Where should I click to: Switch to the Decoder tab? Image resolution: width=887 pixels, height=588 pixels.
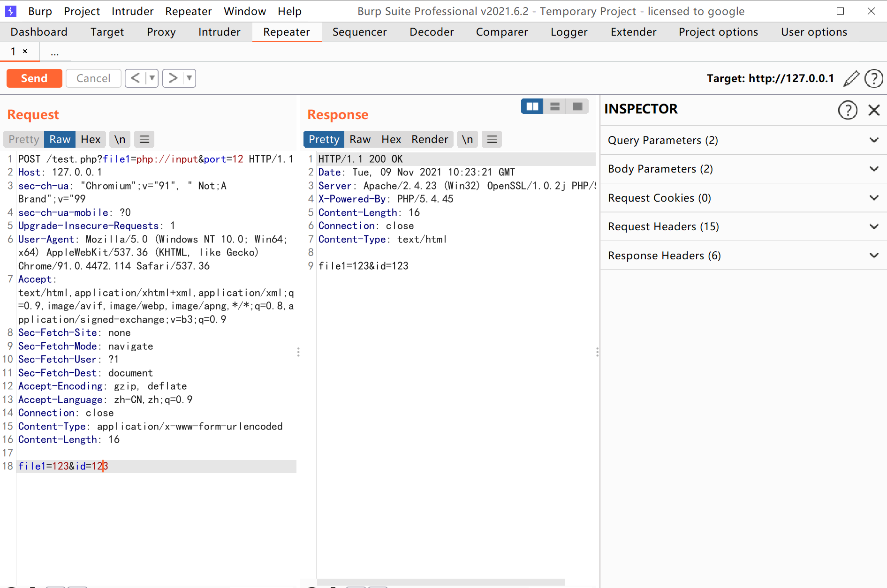432,32
